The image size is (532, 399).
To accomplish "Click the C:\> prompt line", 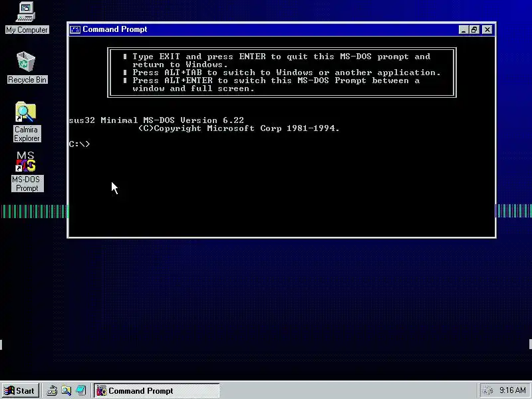I will click(x=79, y=144).
